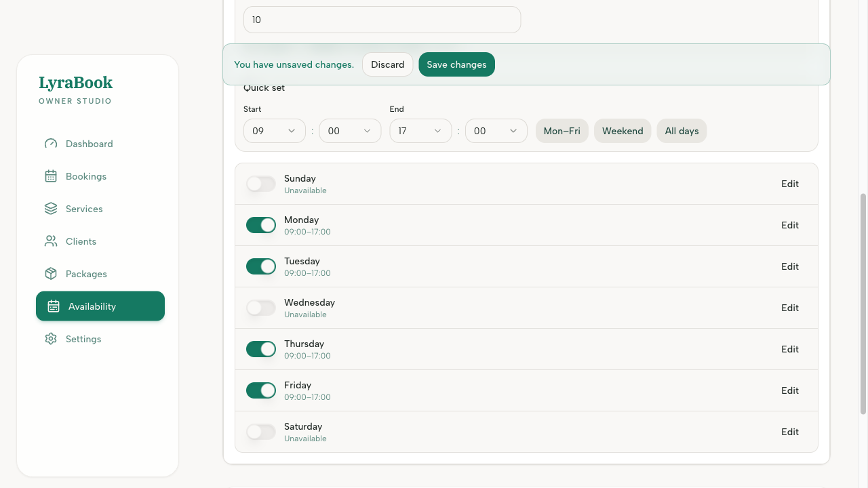Disable the Monday availability toggle
The width and height of the screenshot is (868, 488).
click(x=261, y=225)
